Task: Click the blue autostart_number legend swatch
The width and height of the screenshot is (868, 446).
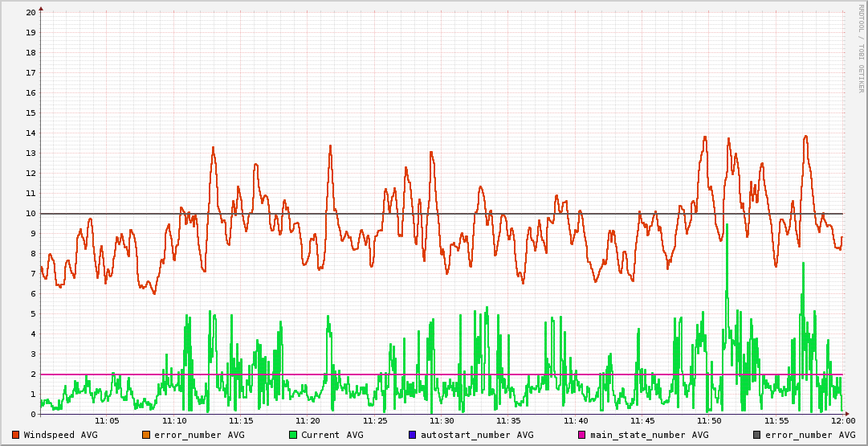Action: pos(412,435)
